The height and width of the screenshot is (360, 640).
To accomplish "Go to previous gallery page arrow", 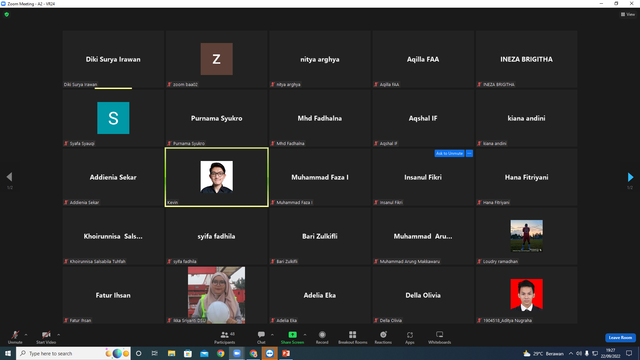I will coord(9,177).
